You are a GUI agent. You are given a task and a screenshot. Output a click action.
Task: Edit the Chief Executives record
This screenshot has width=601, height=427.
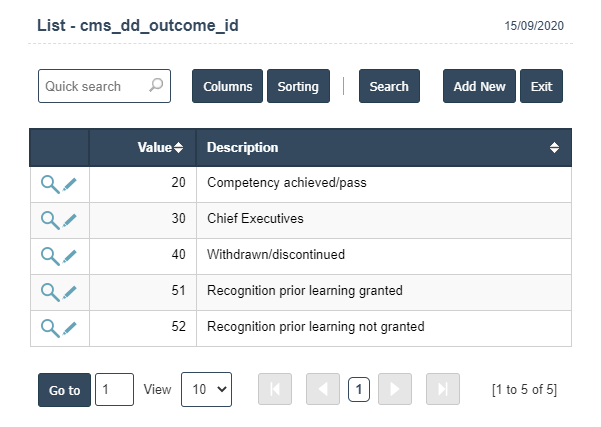tap(70, 220)
